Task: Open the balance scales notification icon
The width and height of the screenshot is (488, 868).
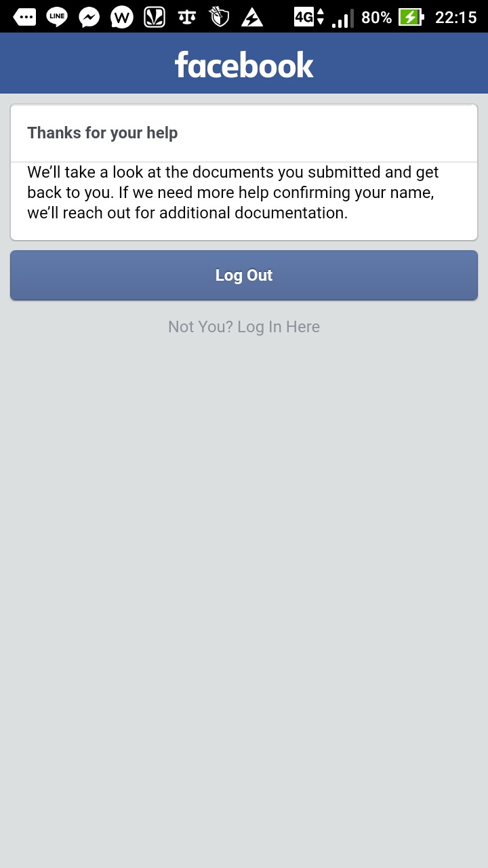Action: (187, 17)
